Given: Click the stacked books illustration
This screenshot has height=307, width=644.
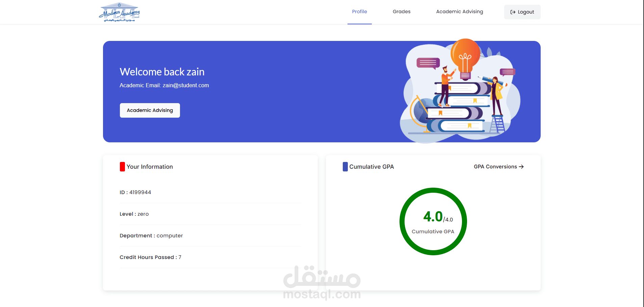Looking at the screenshot, I should (x=459, y=108).
